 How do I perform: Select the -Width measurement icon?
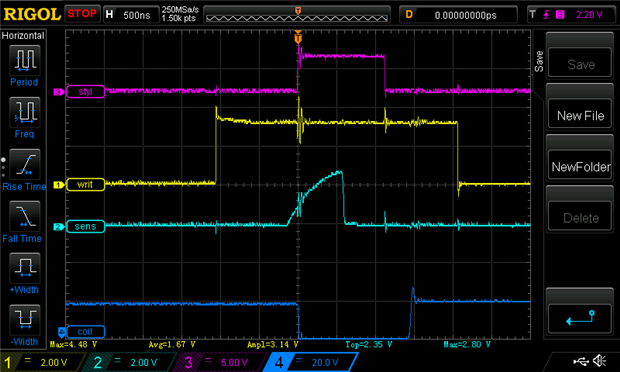coord(25,320)
